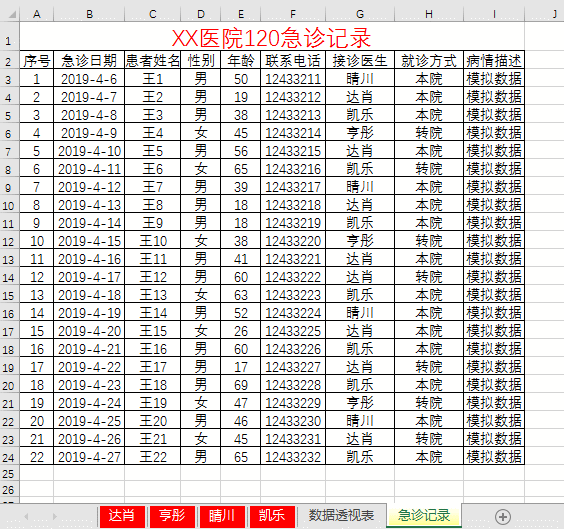Select column I header

(x=494, y=14)
